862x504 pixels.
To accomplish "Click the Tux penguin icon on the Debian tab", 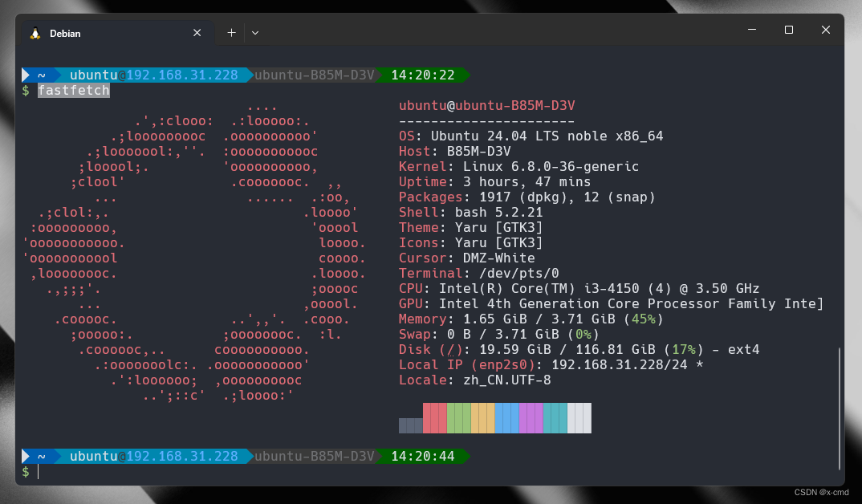I will 35,34.
